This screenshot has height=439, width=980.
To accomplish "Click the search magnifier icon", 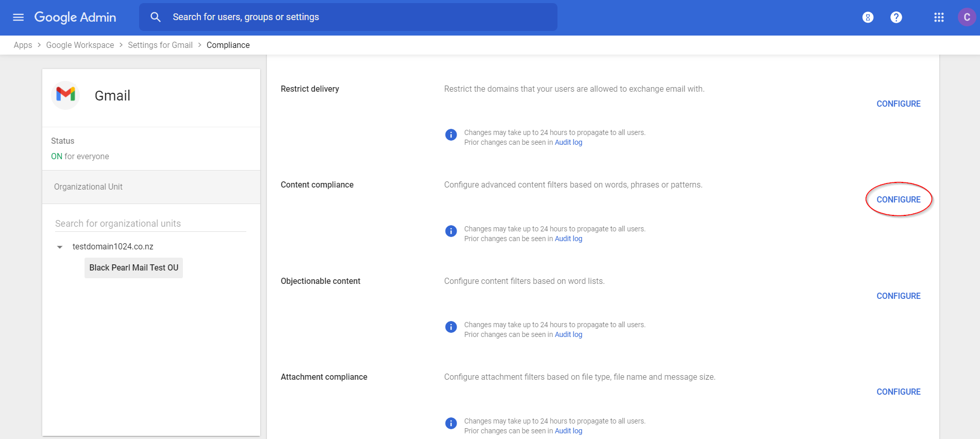I will point(155,17).
